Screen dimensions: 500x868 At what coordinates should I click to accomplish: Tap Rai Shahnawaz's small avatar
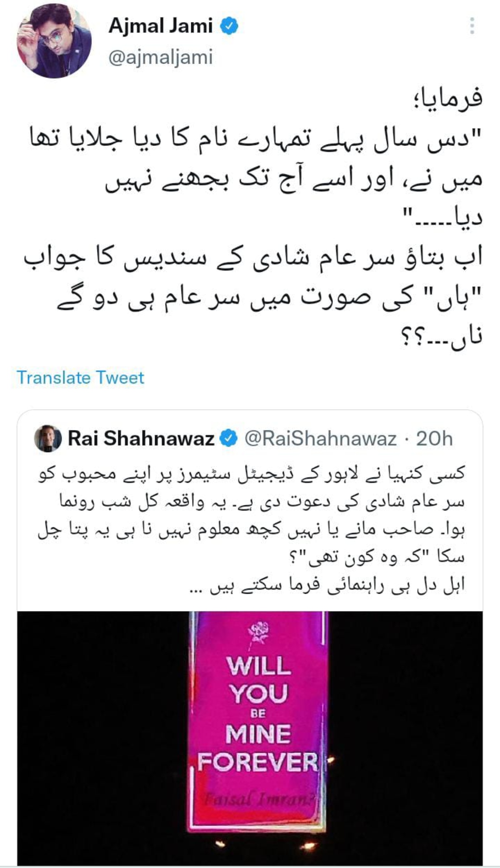[x=47, y=438]
